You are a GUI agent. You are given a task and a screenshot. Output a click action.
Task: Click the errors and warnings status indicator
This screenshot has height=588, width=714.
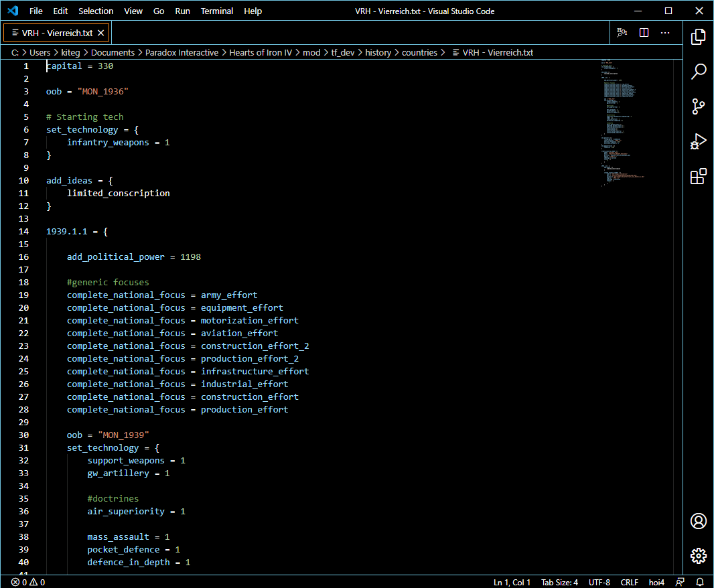[x=27, y=582]
